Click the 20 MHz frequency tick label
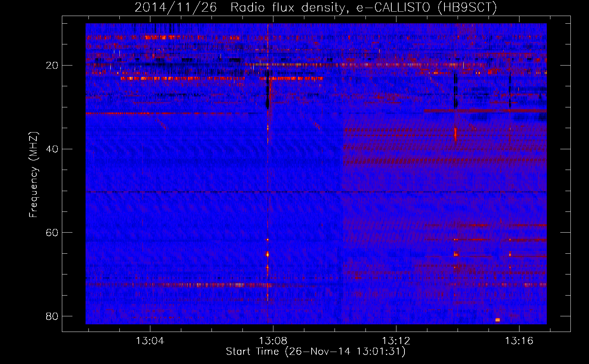This screenshot has height=364, width=589. [52, 66]
